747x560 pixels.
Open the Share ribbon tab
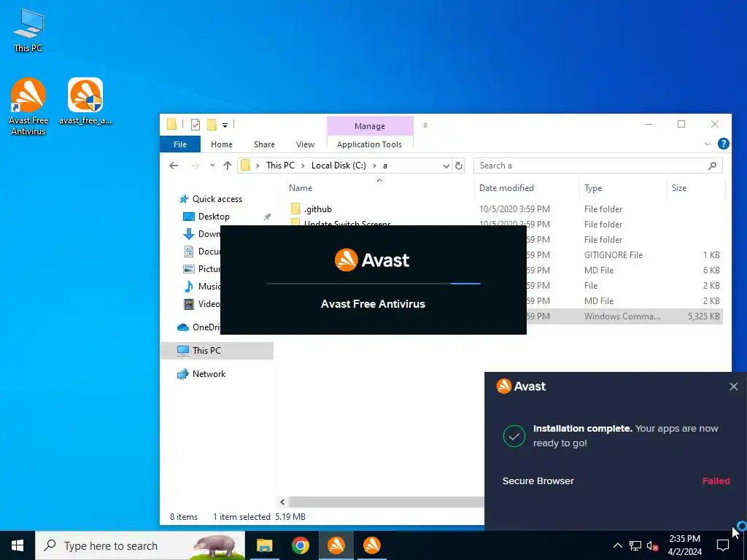pos(264,144)
